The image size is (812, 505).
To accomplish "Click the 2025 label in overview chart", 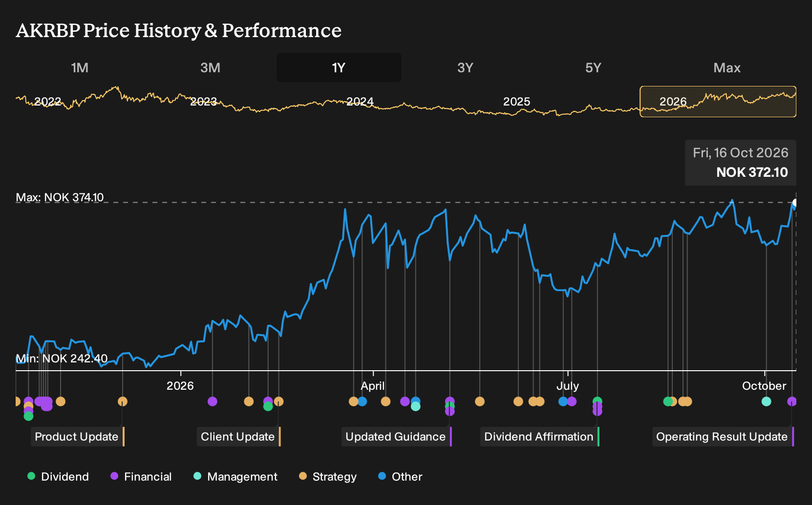I will (516, 102).
